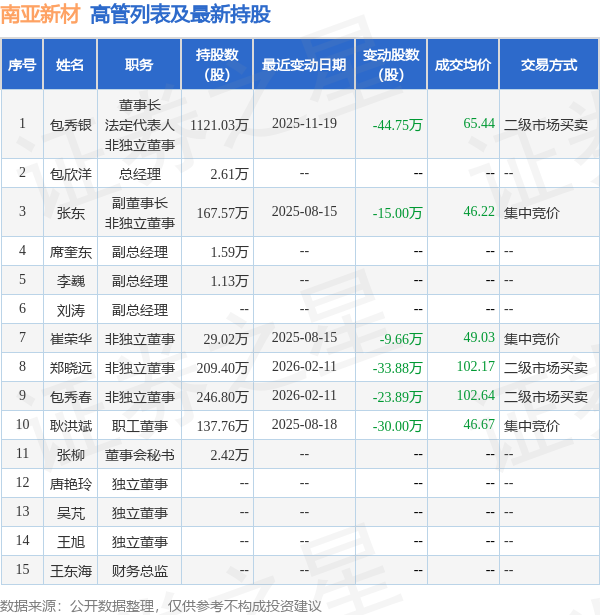Click the average price 102.64

click(476, 395)
